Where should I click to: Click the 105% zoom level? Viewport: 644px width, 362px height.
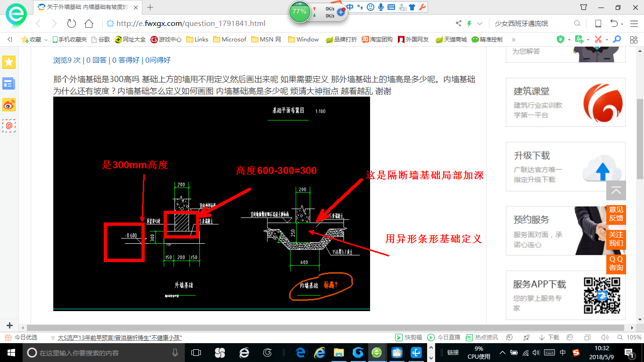point(634,337)
